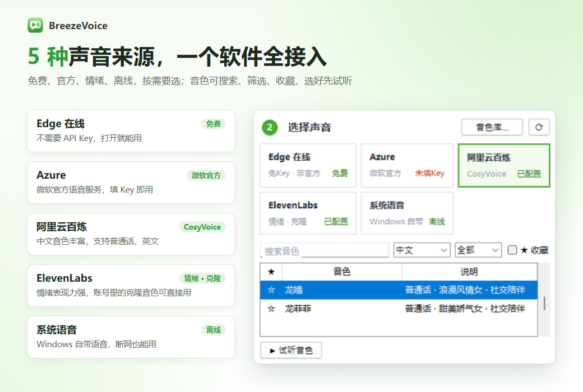Play preview with 试听音色 button
583x392 pixels.
291,351
